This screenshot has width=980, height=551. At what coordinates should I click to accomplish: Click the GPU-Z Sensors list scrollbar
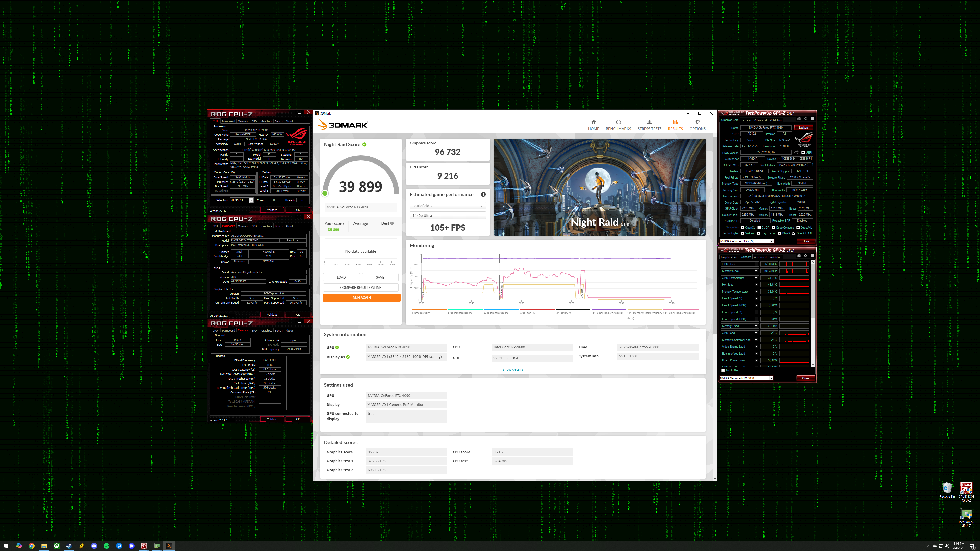click(x=813, y=313)
